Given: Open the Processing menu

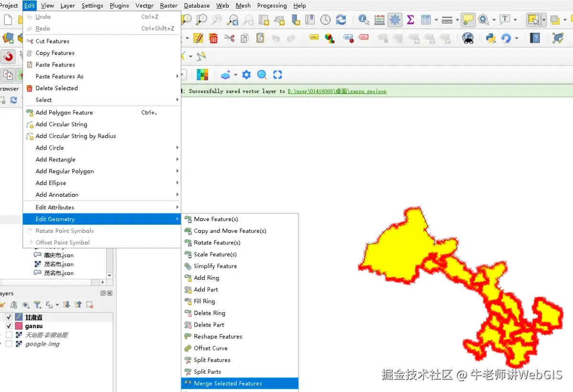Looking at the screenshot, I should pyautogui.click(x=272, y=6).
